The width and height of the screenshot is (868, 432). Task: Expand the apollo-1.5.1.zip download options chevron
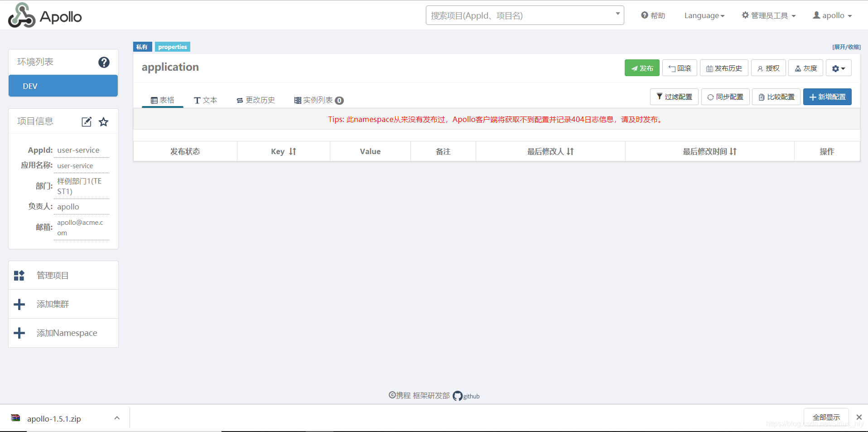coord(117,418)
